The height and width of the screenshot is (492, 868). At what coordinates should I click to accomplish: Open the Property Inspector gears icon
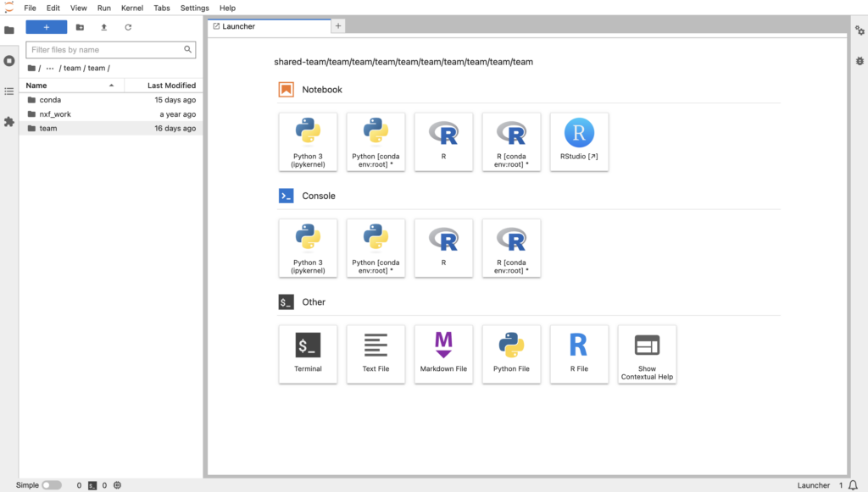pyautogui.click(x=859, y=30)
